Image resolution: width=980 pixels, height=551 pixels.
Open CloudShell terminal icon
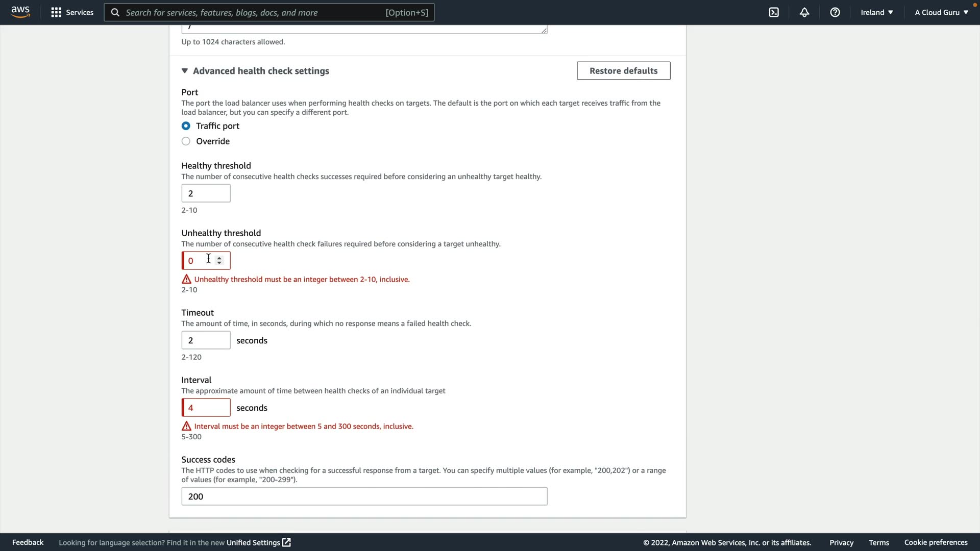(774, 12)
